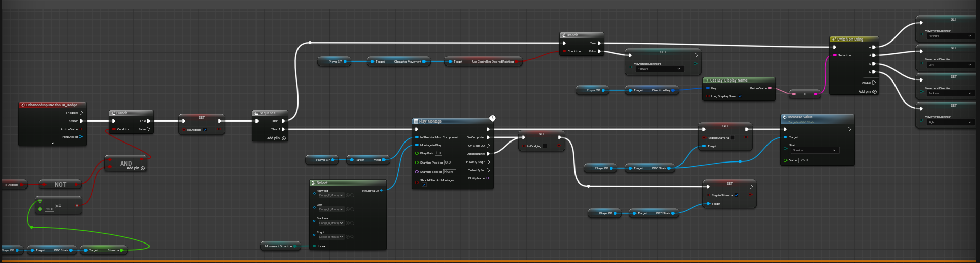This screenshot has width=980, height=263.
Task: Click the On Notify Begin output pin
Action: click(x=488, y=162)
